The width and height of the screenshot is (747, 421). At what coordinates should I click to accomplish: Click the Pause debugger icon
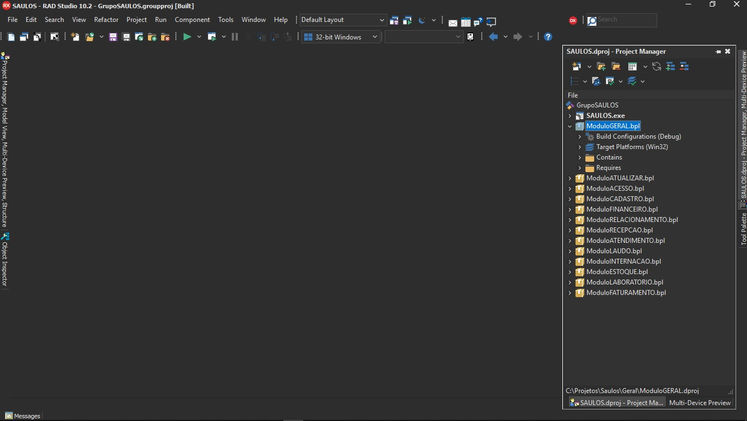point(235,37)
